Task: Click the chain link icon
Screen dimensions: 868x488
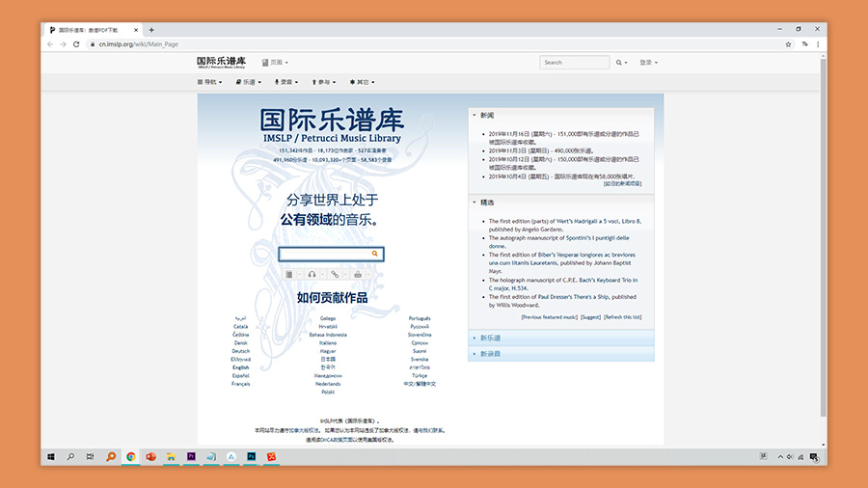Action: [335, 275]
